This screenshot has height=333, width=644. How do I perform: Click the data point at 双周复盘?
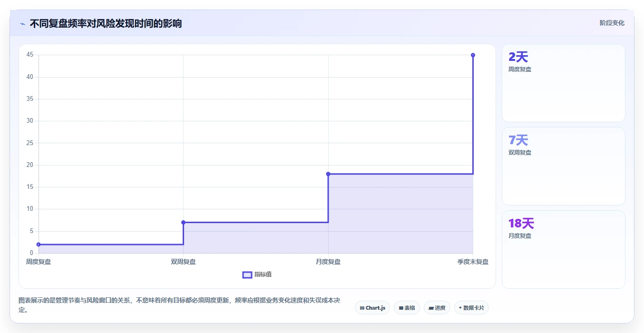183,222
